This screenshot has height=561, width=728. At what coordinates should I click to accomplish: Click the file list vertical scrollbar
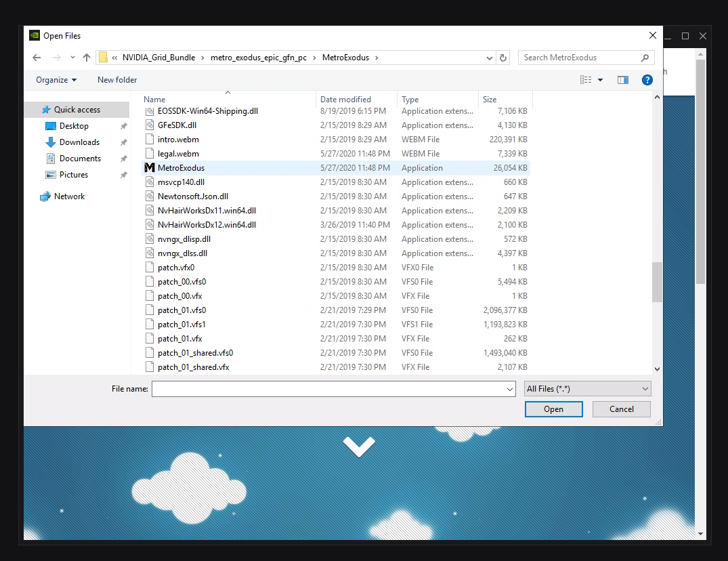pos(657,282)
